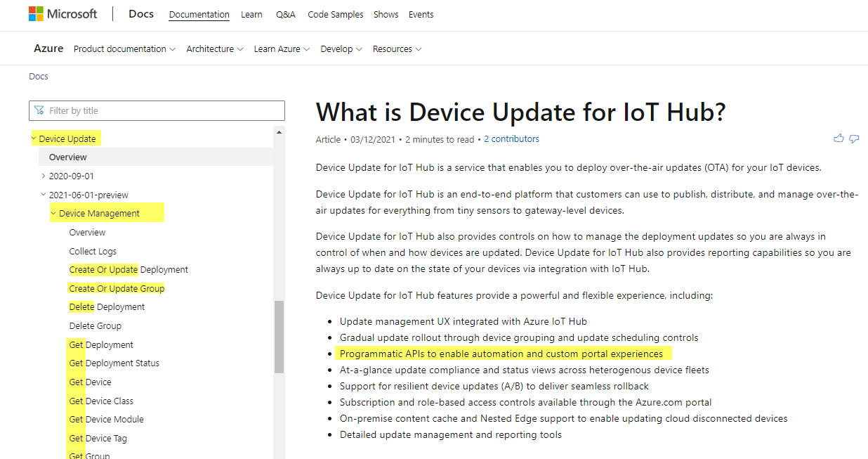The width and height of the screenshot is (868, 459).
Task: Open Code Samples from the top menu
Action: (335, 14)
